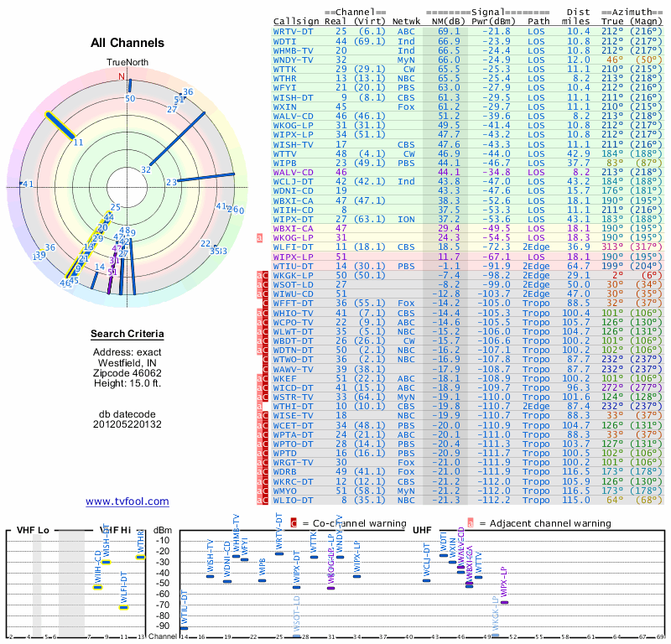Click the Pwr(dBm) column header
671x644 pixels.
tap(493, 22)
